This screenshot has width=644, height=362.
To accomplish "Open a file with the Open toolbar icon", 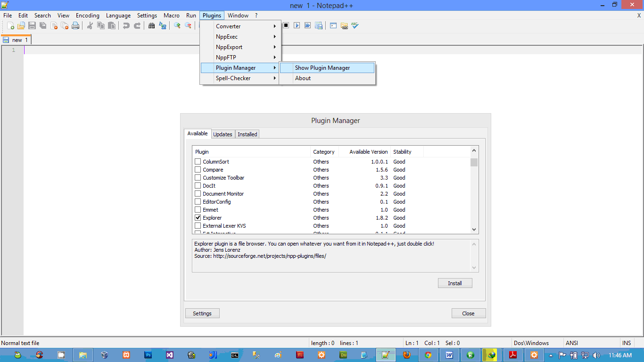I will (20, 25).
